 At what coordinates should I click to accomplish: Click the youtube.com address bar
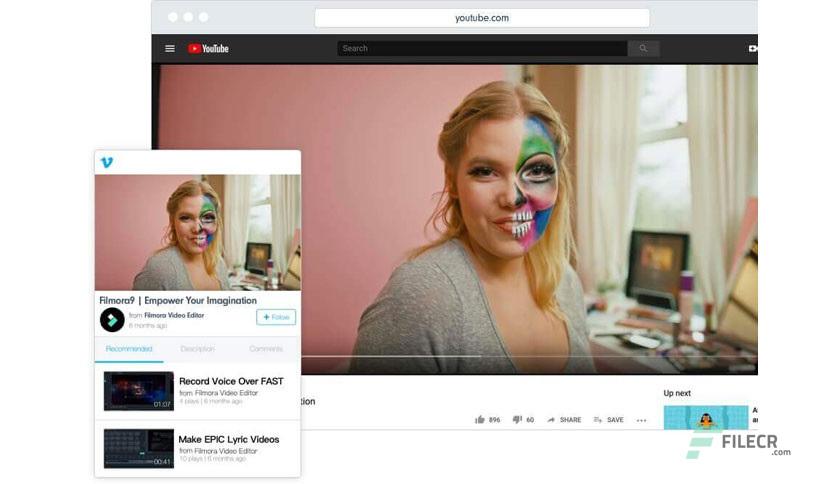coord(482,18)
